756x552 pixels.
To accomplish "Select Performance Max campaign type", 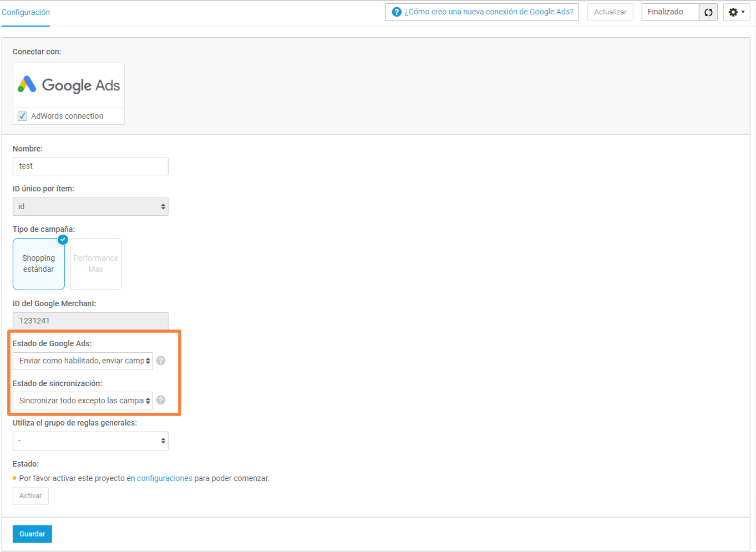I will (95, 264).
